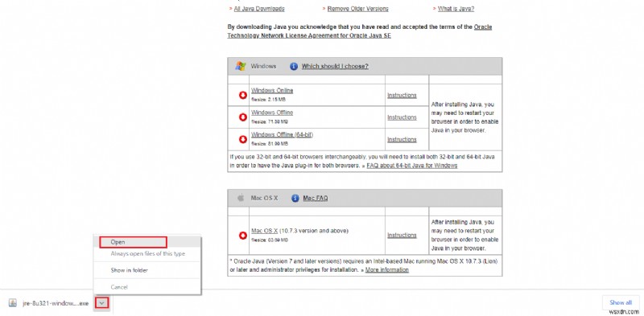
Task: Click the Windows logo icon in the table header
Action: (x=241, y=66)
